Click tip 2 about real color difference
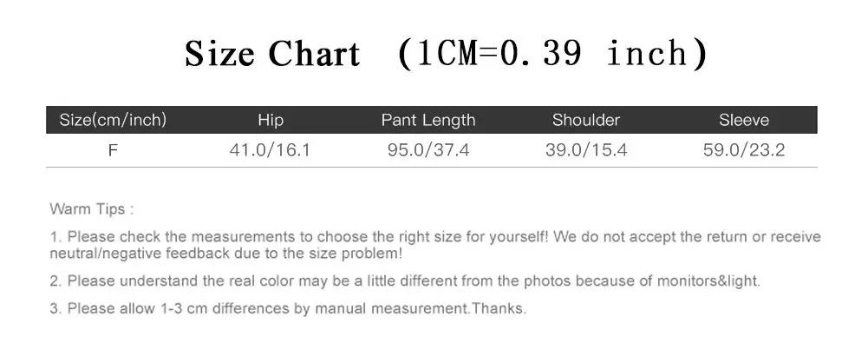 click(405, 281)
